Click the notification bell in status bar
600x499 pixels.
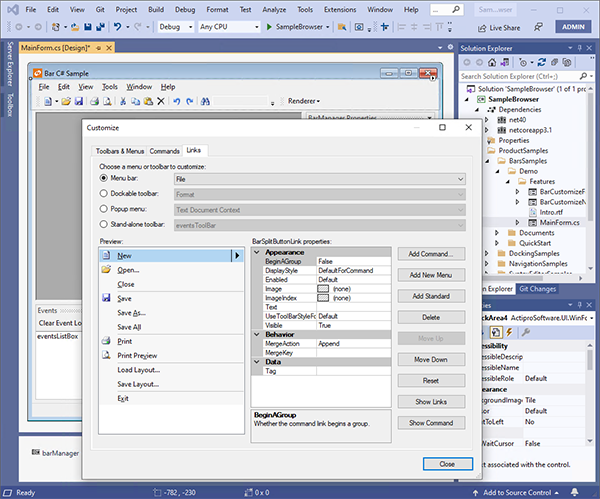[574, 492]
